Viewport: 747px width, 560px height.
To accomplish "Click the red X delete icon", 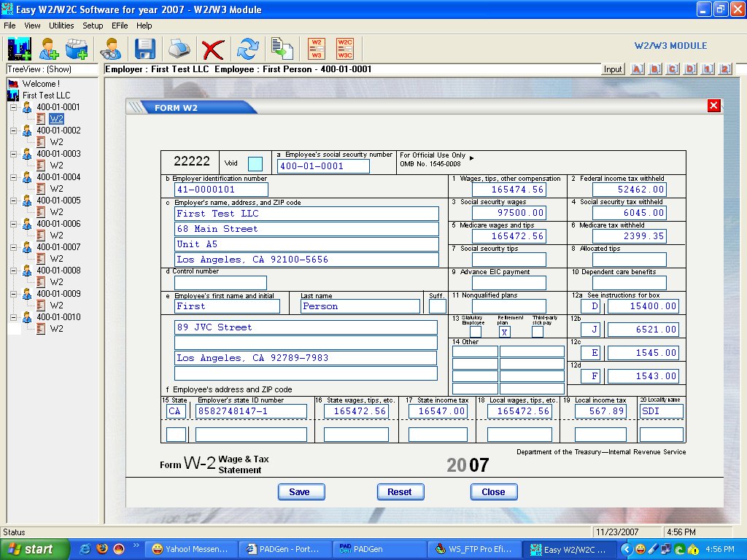I will pos(212,49).
